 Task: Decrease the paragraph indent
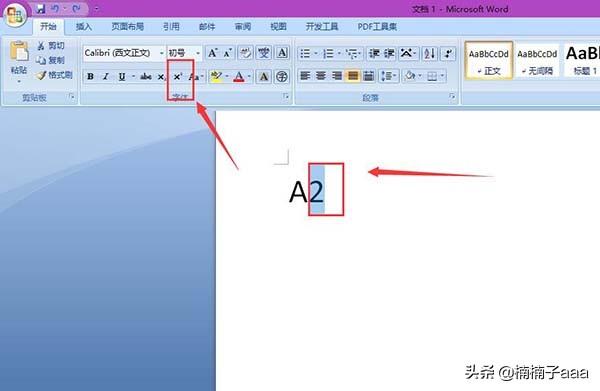tap(374, 53)
